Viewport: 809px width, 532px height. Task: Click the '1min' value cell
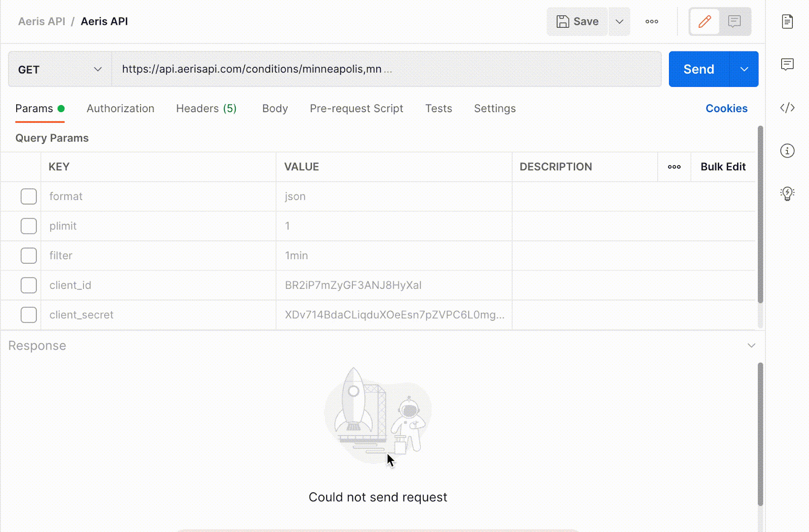(394, 256)
